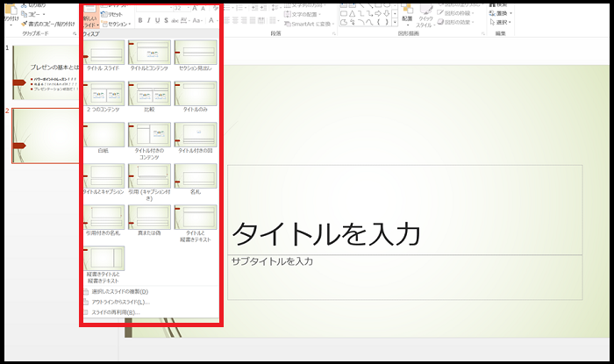Open the Paste options dropdown arrow
Screen dimensions: 614x364
(x=11, y=24)
